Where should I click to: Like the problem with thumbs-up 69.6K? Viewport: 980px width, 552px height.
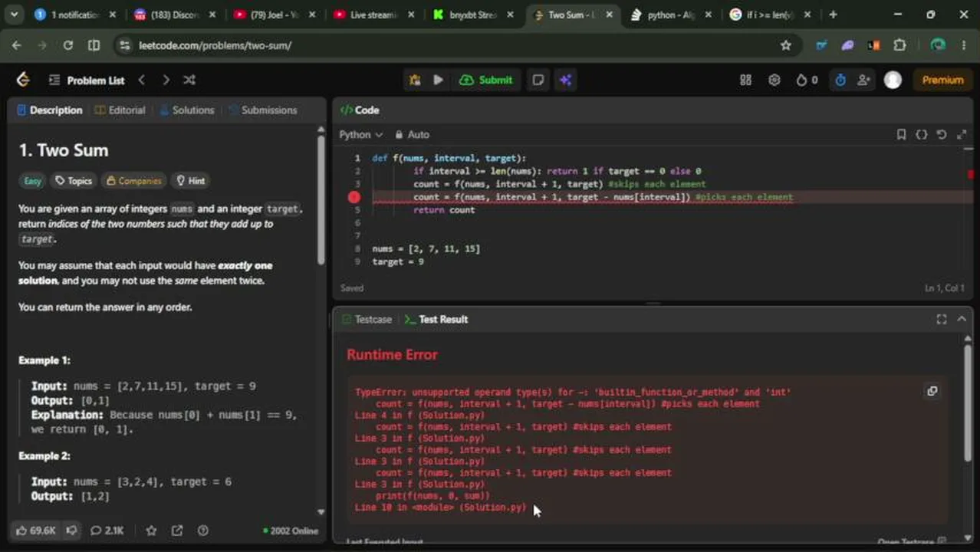coord(35,530)
